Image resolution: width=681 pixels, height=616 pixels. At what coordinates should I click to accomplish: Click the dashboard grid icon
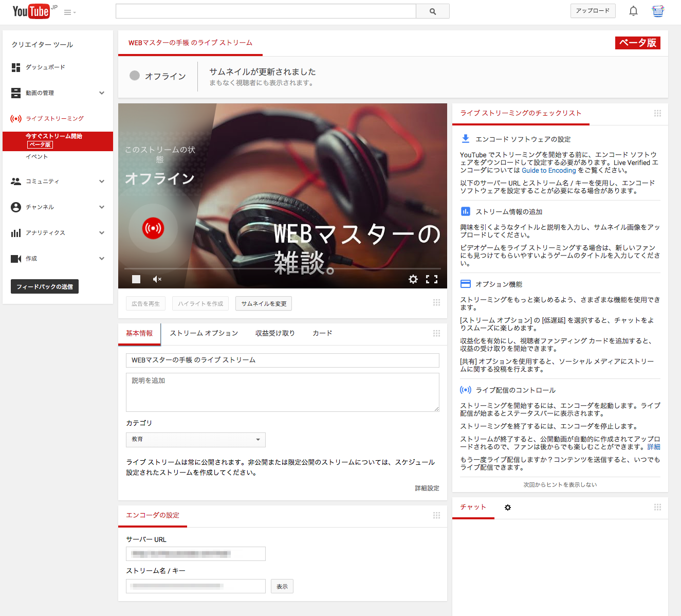click(x=16, y=67)
